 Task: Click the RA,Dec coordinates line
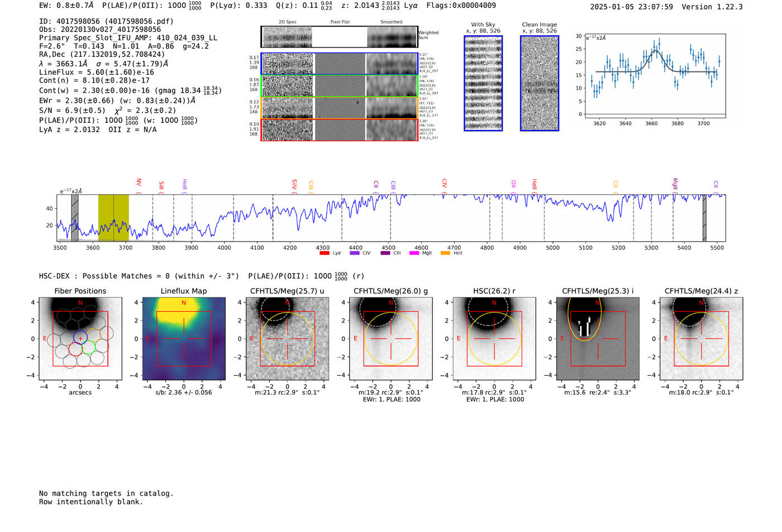click(102, 55)
